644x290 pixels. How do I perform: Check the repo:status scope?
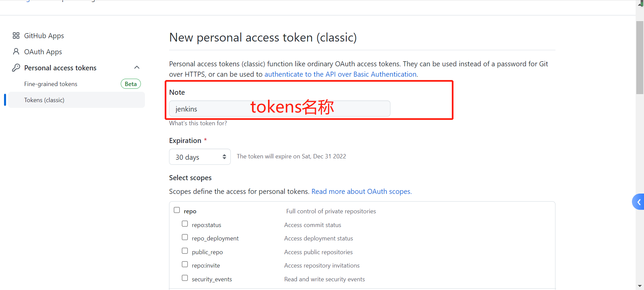click(185, 224)
